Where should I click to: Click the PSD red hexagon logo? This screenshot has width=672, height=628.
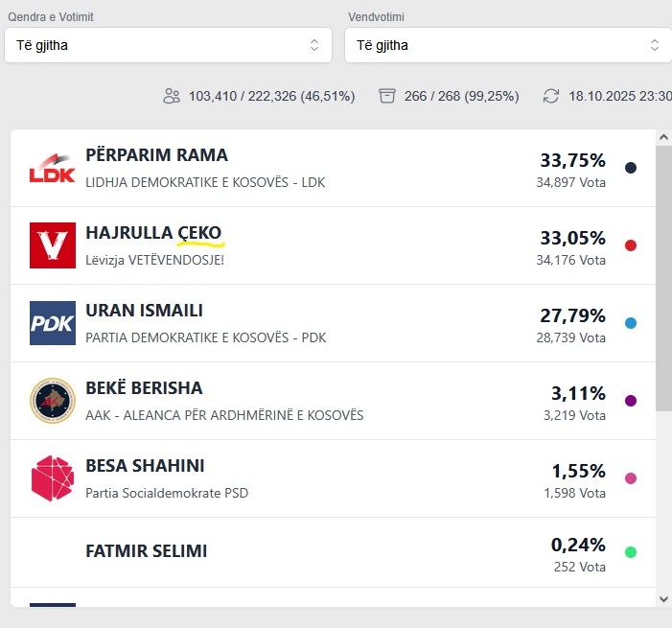click(53, 478)
